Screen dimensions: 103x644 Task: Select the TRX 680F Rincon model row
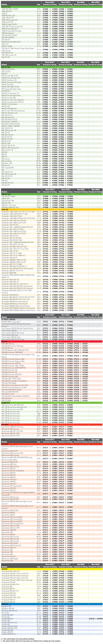tap(51, 344)
